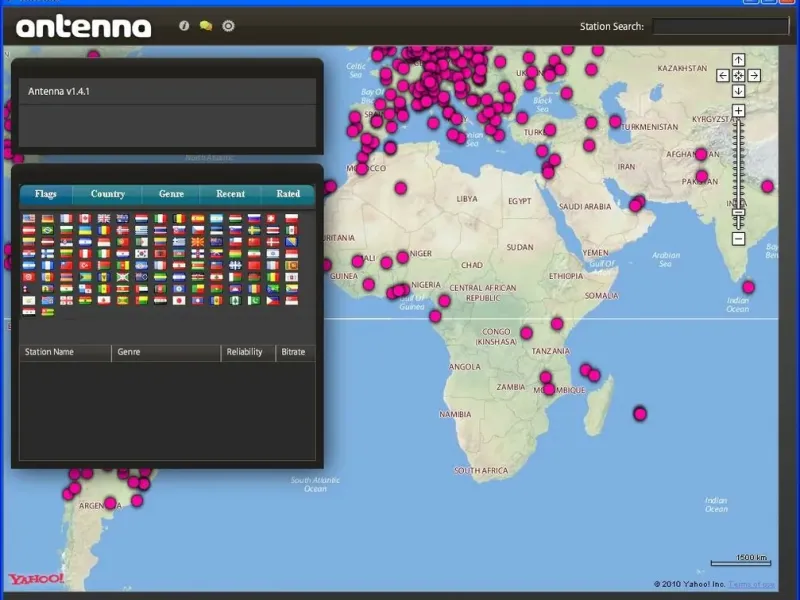800x600 pixels.
Task: Select the Pakistan flag
Action: [254, 301]
